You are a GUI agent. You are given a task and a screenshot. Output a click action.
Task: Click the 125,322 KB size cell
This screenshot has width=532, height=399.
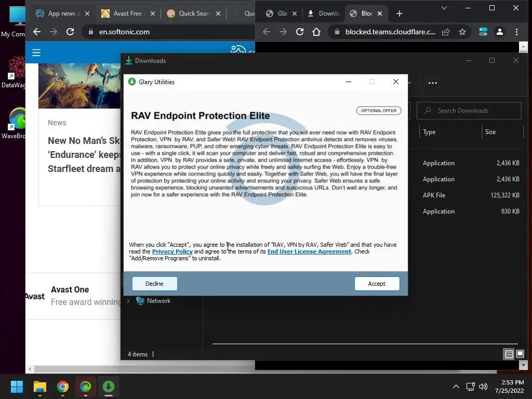coord(504,195)
